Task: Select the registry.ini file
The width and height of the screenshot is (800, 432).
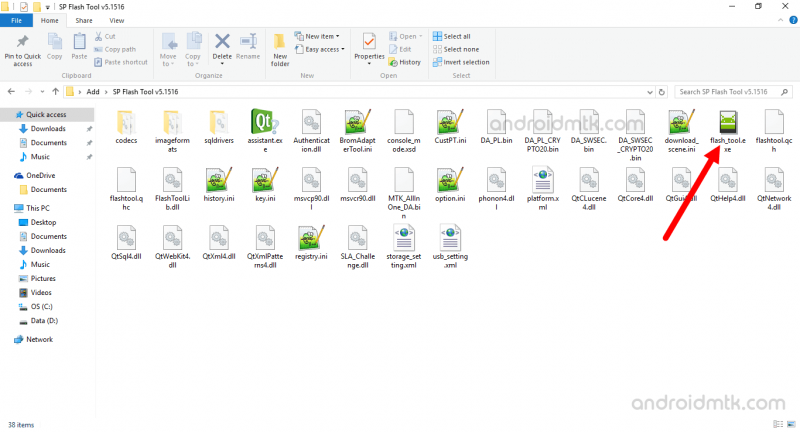Action: 311,243
